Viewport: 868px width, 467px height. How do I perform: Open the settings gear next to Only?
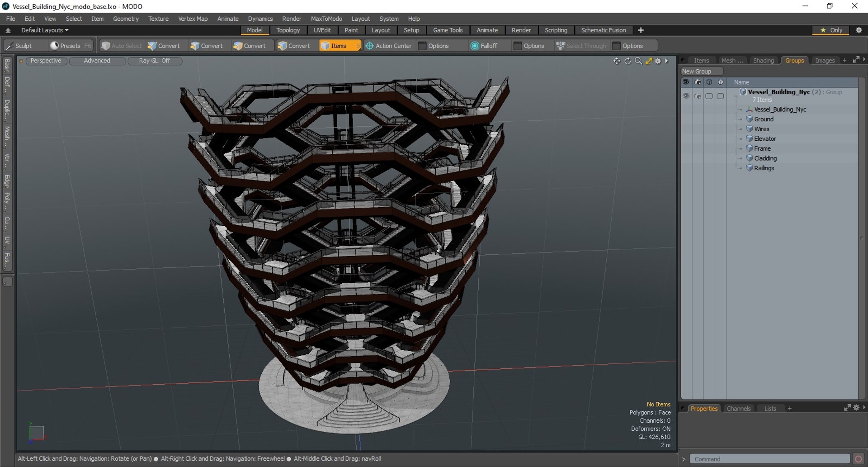(x=859, y=30)
